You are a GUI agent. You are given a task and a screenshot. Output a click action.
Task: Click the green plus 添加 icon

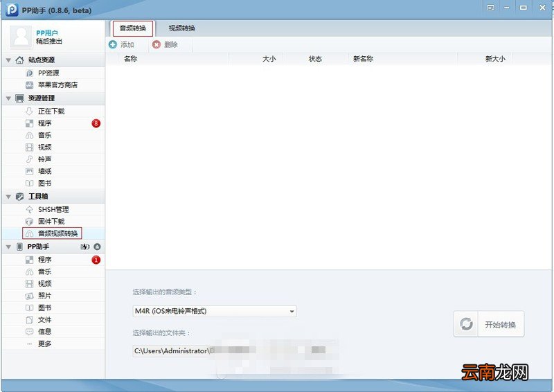113,44
